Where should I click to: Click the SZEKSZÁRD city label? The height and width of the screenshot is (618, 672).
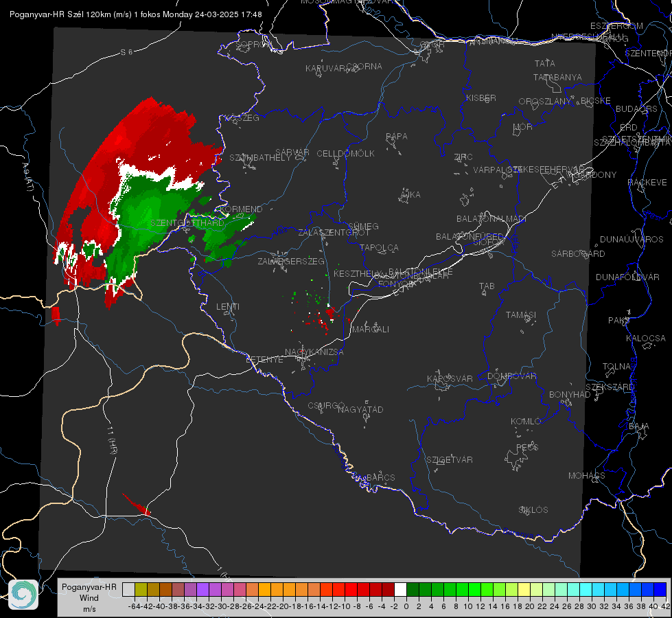610,387
